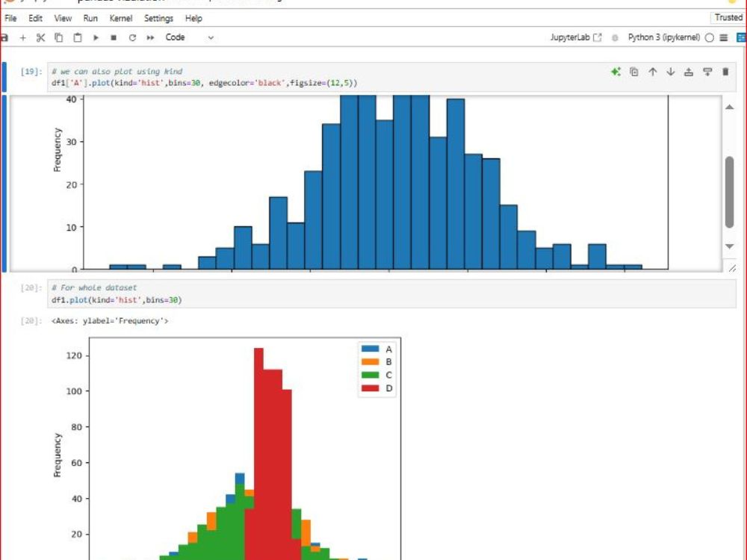
Task: Open the Help menu
Action: pos(193,18)
